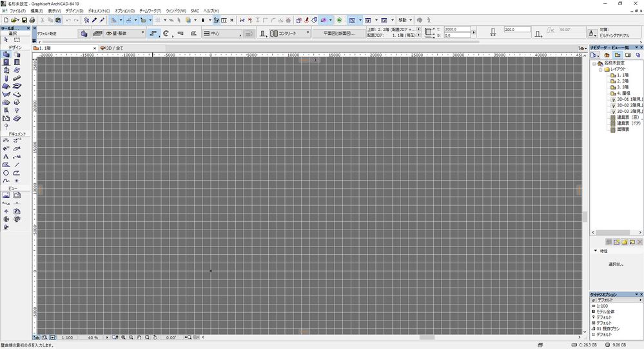This screenshot has width=644, height=349.
Task: Click the Print icon
Action: point(32,20)
